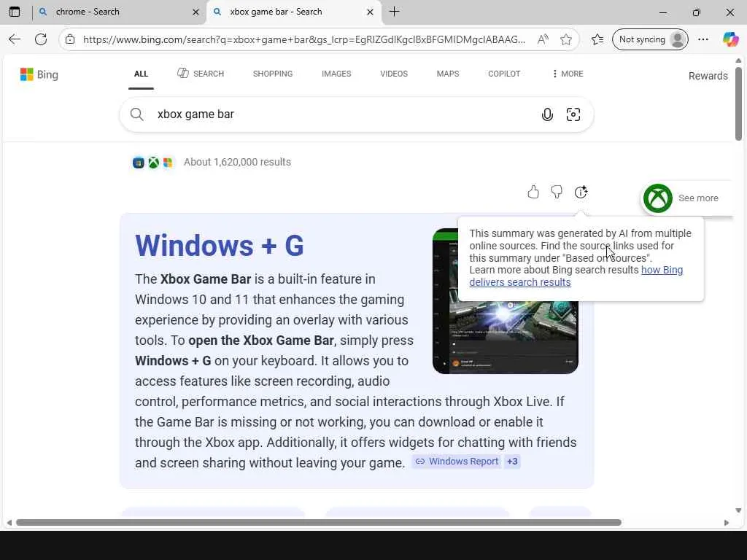This screenshot has width=747, height=560.
Task: Open how Bing delivers search results link
Action: pos(576,276)
